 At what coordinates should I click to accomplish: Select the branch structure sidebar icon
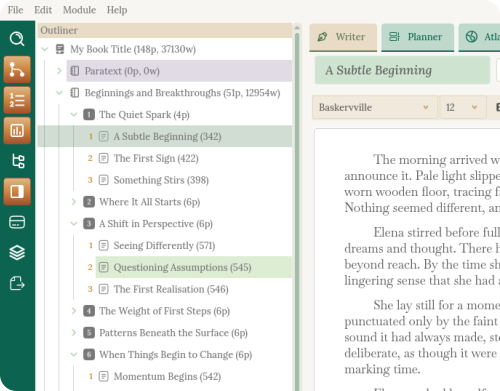[x=17, y=69]
